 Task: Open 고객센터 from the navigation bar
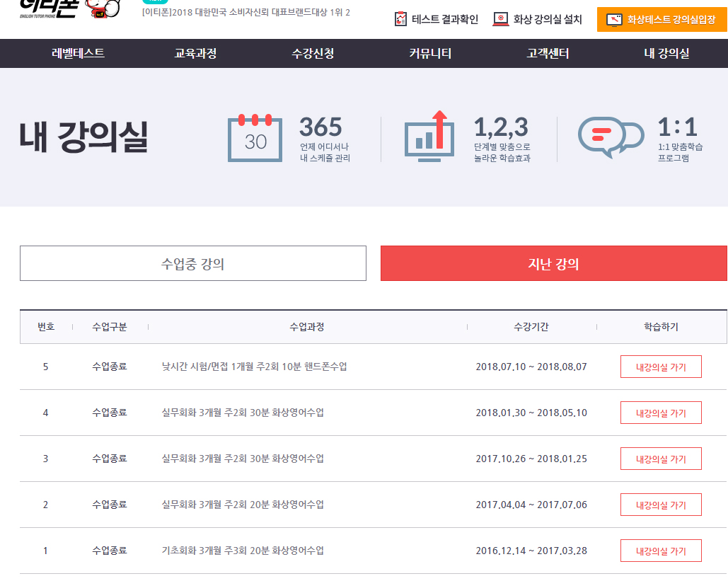[x=548, y=54]
